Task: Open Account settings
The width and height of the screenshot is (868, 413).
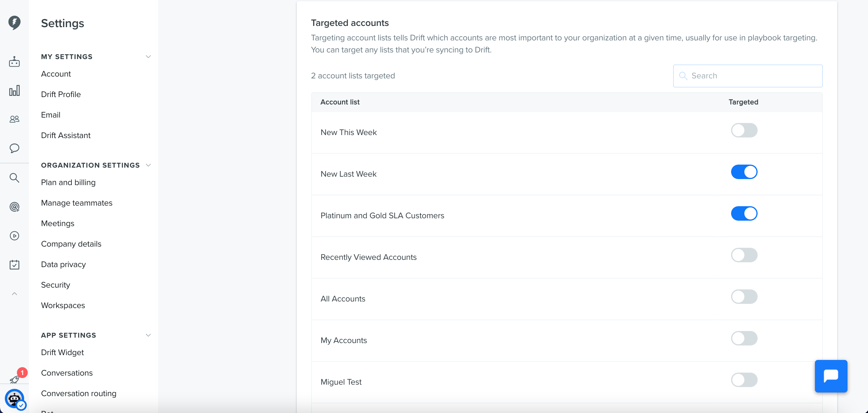Action: [x=56, y=74]
